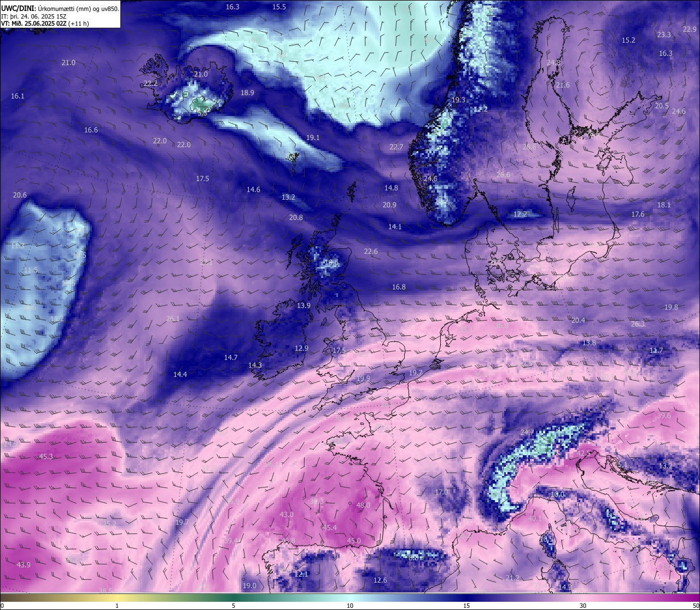Click the 14.8 value label
The image size is (700, 610).
pos(391,188)
